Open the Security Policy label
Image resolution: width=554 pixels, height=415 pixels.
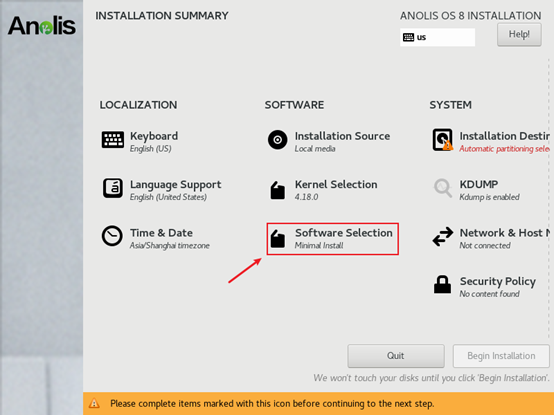pyautogui.click(x=498, y=281)
